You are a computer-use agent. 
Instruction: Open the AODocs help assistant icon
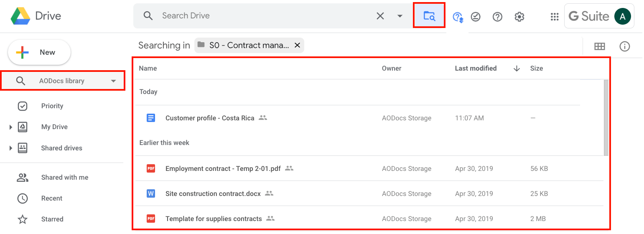(458, 17)
